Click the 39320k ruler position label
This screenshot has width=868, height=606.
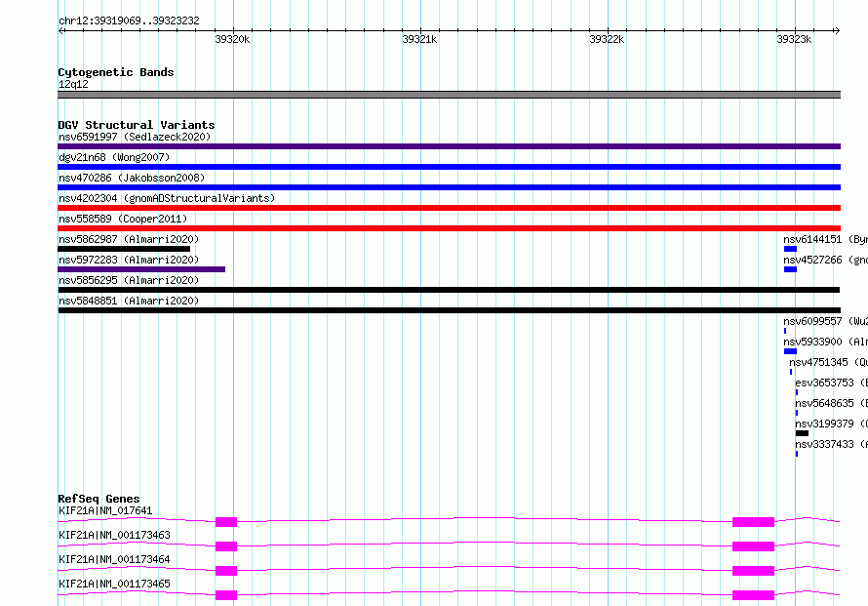coord(232,39)
